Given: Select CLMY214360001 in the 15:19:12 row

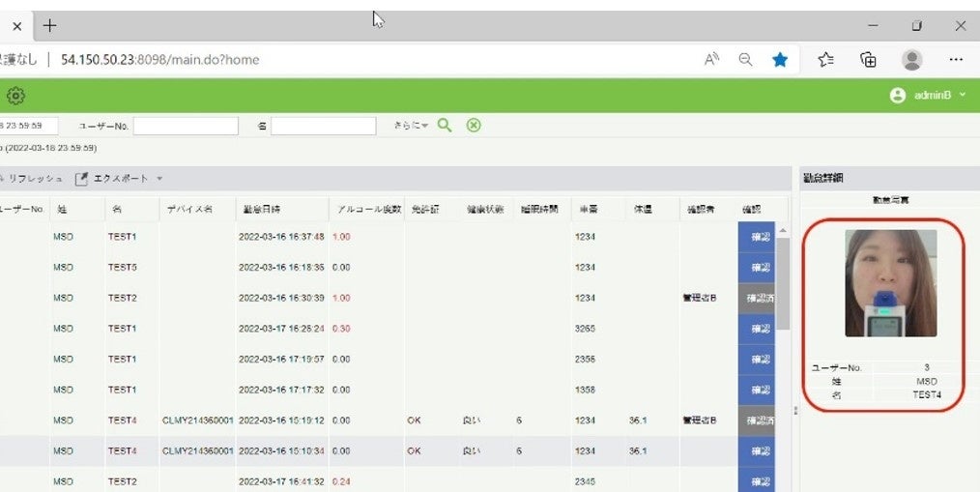Looking at the screenshot, I should [197, 420].
